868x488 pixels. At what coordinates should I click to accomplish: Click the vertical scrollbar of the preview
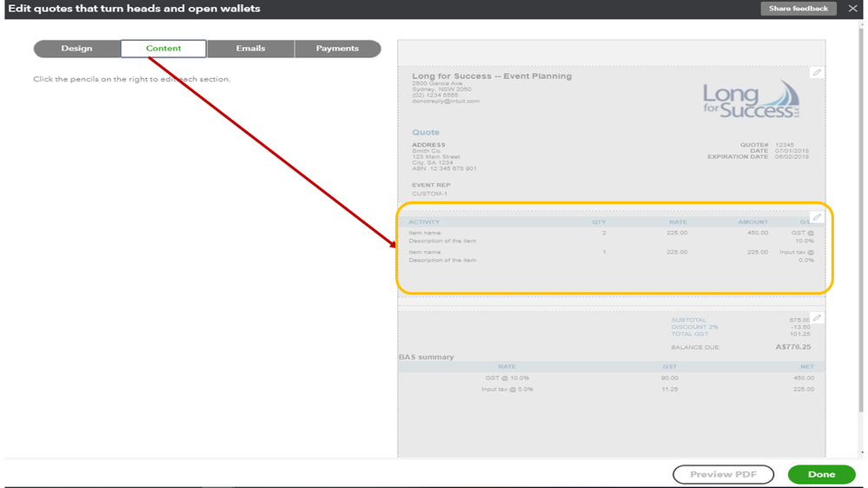pyautogui.click(x=861, y=221)
